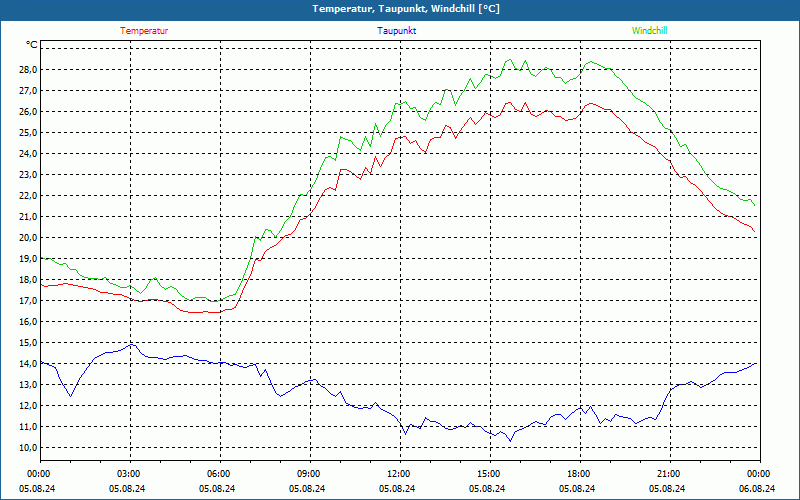
Task: Click the 27,0 y-axis value
Action: click(29, 91)
